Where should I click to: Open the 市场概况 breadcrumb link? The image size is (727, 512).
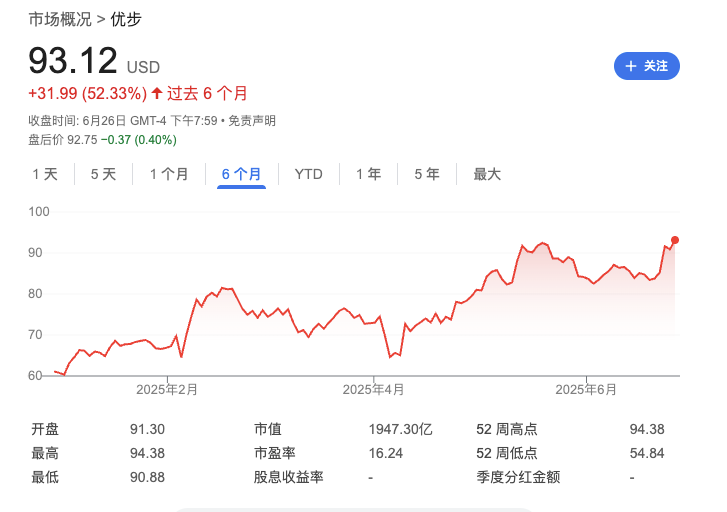(x=60, y=19)
